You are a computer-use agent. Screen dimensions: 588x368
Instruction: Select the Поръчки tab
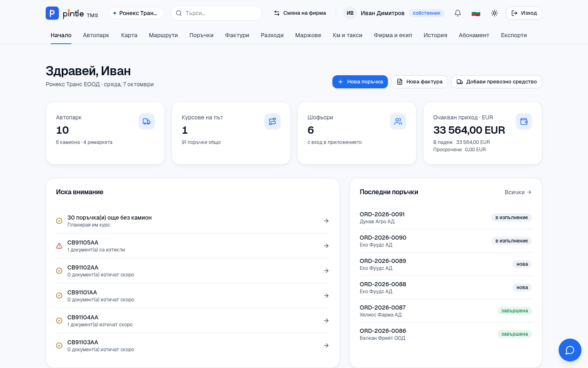pos(201,35)
